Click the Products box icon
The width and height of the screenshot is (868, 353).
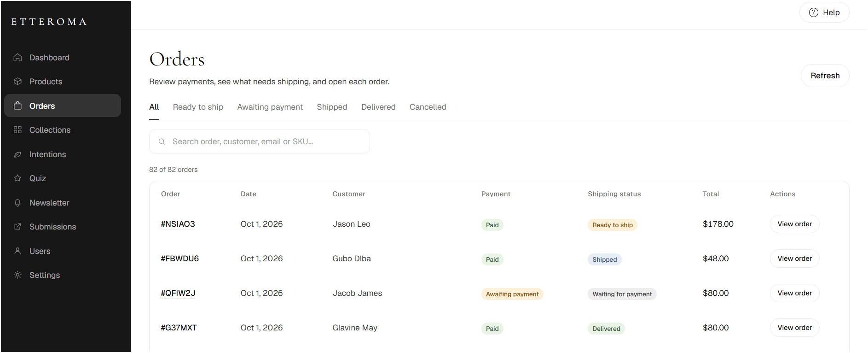pos(17,82)
